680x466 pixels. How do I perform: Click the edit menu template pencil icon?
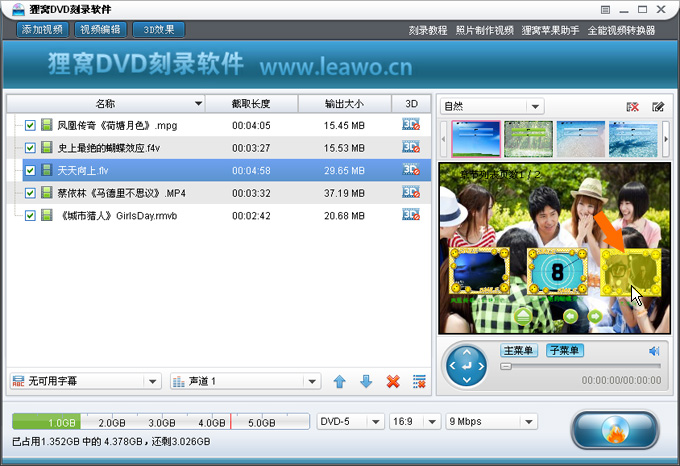click(658, 107)
